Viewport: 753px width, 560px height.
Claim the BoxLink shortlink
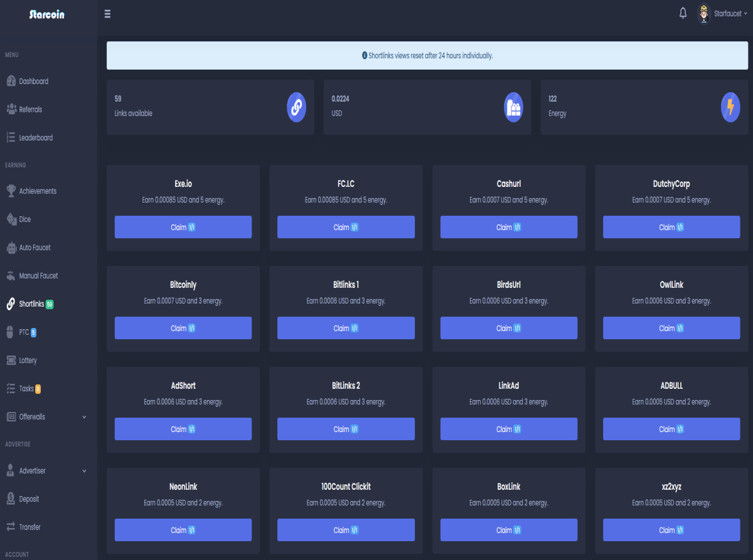tap(509, 530)
